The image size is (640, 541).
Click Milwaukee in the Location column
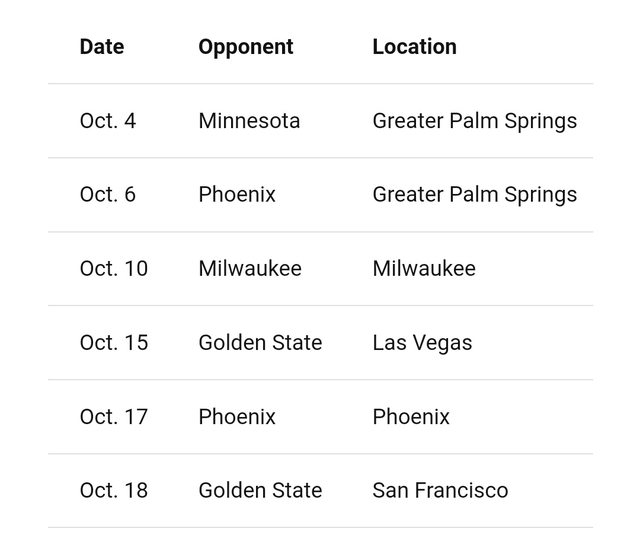424,269
